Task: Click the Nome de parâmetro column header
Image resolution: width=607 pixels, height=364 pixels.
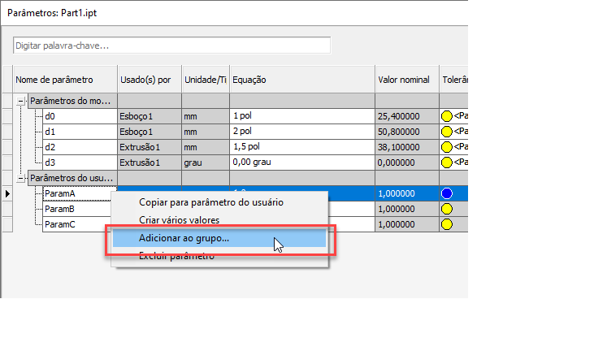Action: (65, 80)
